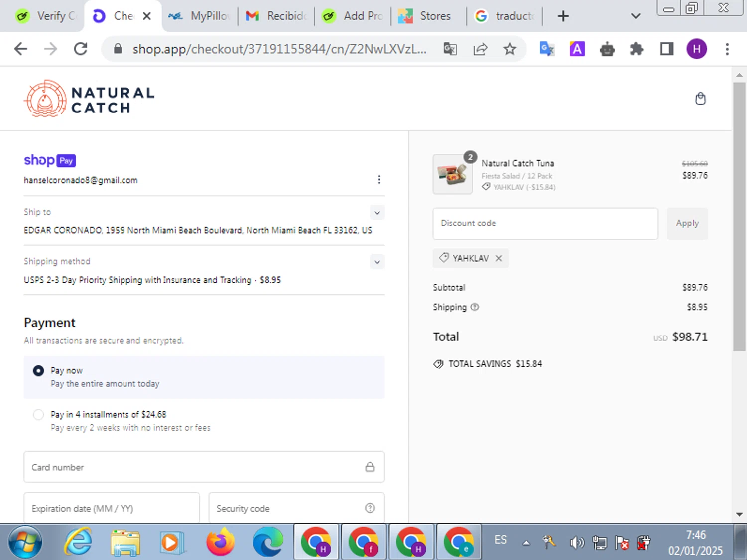Click the ES language indicator
747x560 pixels.
[500, 540]
